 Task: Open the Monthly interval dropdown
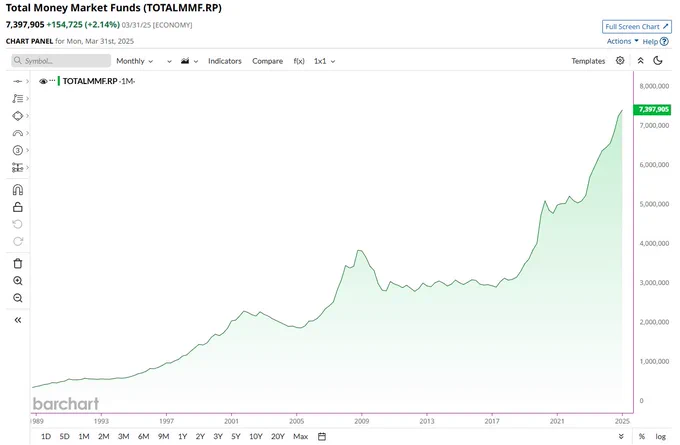(x=134, y=61)
